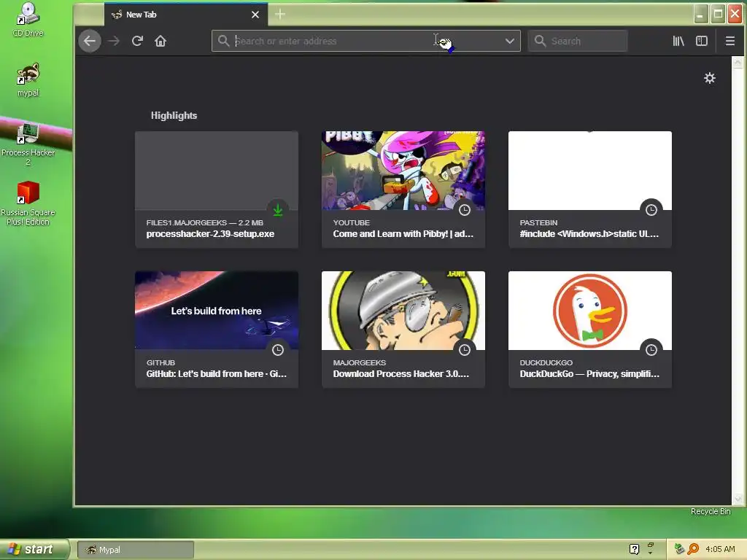
Task: Open the Windows start menu
Action: point(34,549)
